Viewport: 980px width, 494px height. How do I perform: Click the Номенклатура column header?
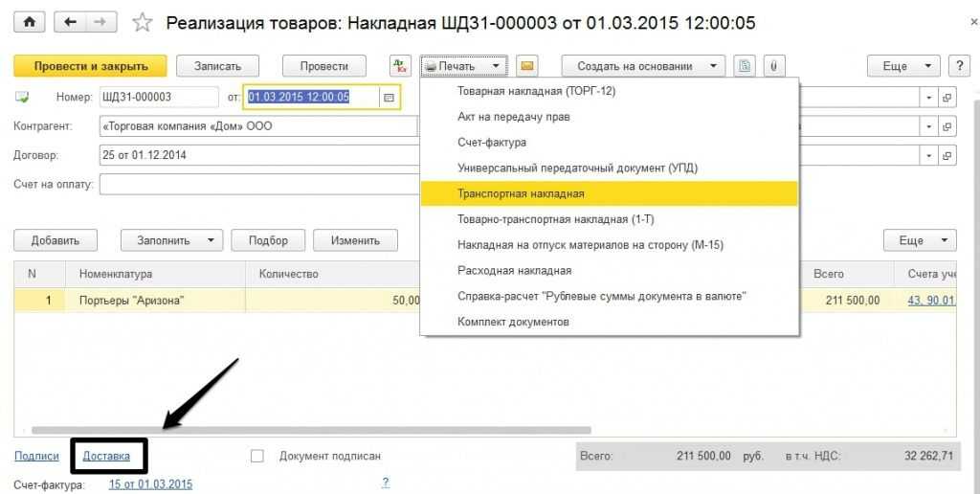(x=155, y=274)
